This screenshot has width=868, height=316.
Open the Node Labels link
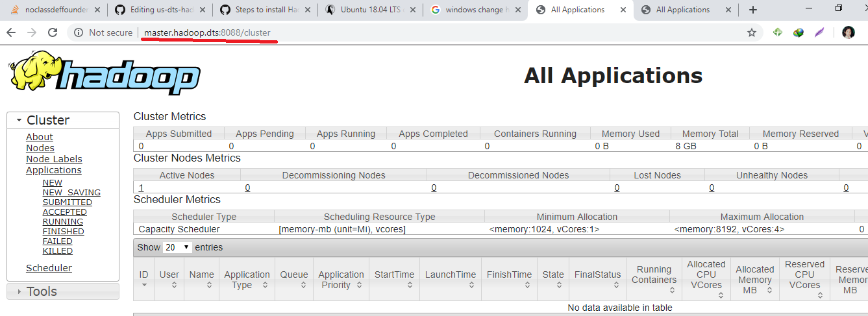pyautogui.click(x=54, y=159)
